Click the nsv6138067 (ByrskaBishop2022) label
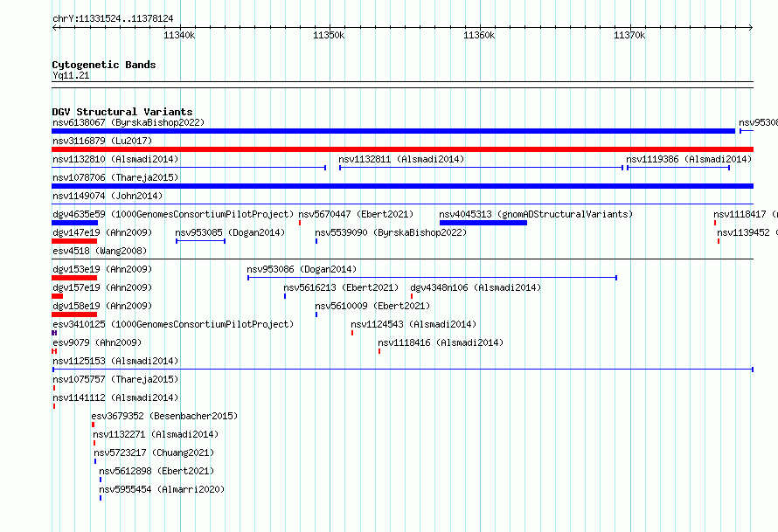778x532 pixels. point(129,122)
